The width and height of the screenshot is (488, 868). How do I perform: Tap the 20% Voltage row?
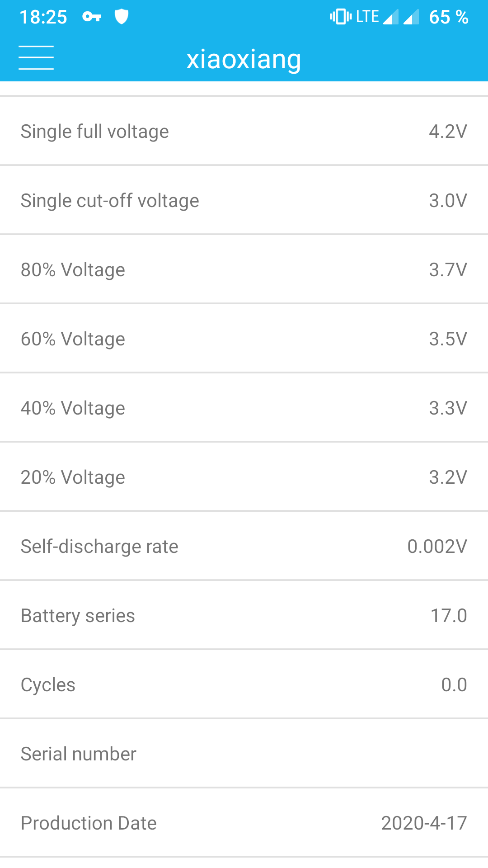pos(244,477)
